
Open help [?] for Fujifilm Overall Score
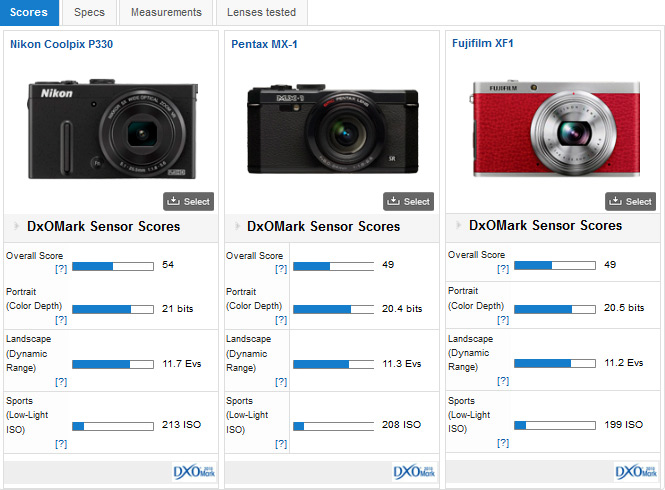(503, 269)
